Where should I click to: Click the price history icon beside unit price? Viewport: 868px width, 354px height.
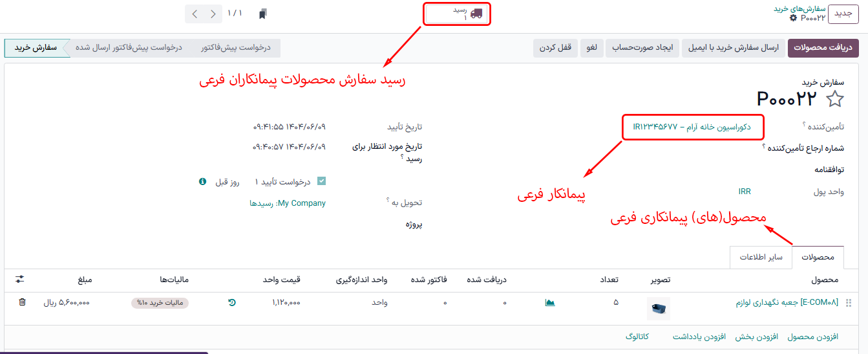pos(232,302)
